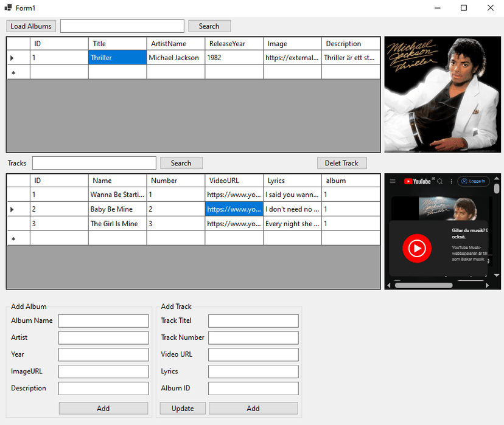Focus the Description input field

[x=103, y=389]
